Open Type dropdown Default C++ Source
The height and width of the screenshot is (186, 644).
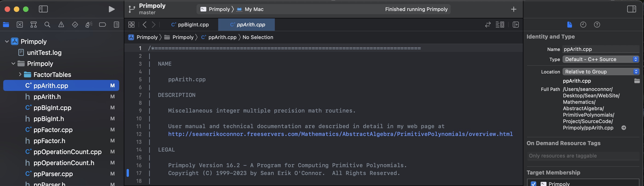(x=600, y=59)
